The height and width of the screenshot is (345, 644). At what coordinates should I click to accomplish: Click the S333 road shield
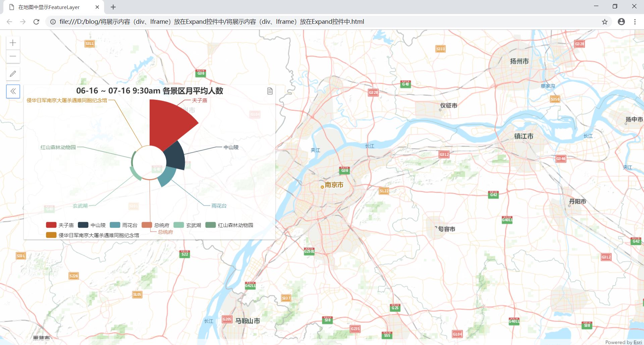440,49
